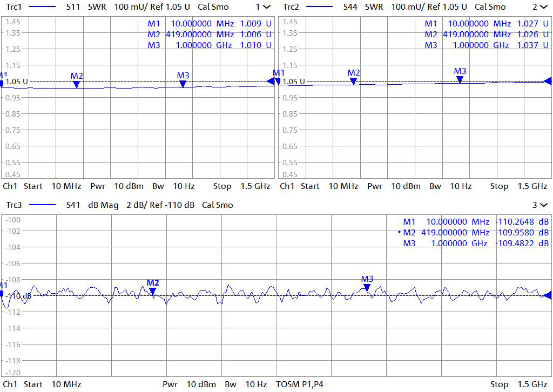The width and height of the screenshot is (553, 392).
Task: Click the S41 reference position triangle
Action: [548, 295]
